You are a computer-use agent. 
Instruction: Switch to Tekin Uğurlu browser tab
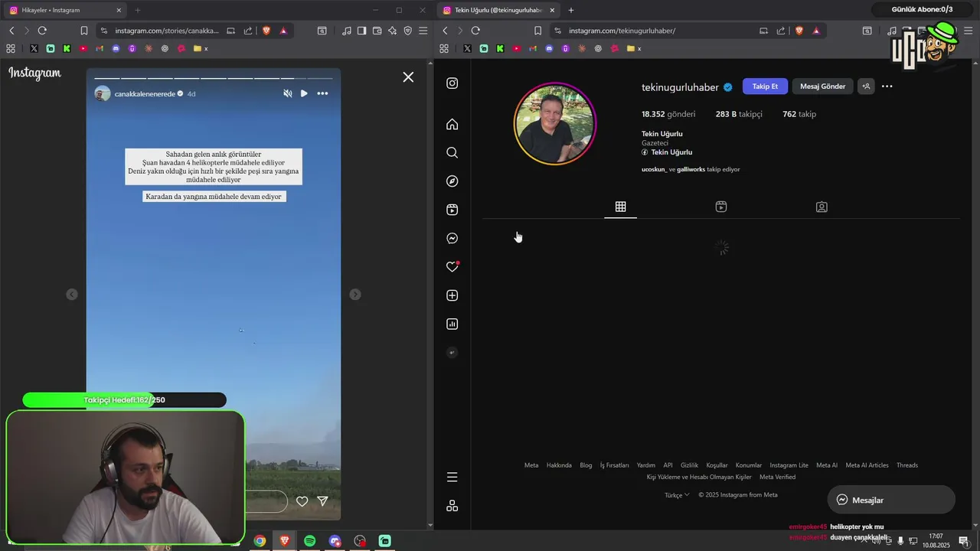(x=498, y=10)
